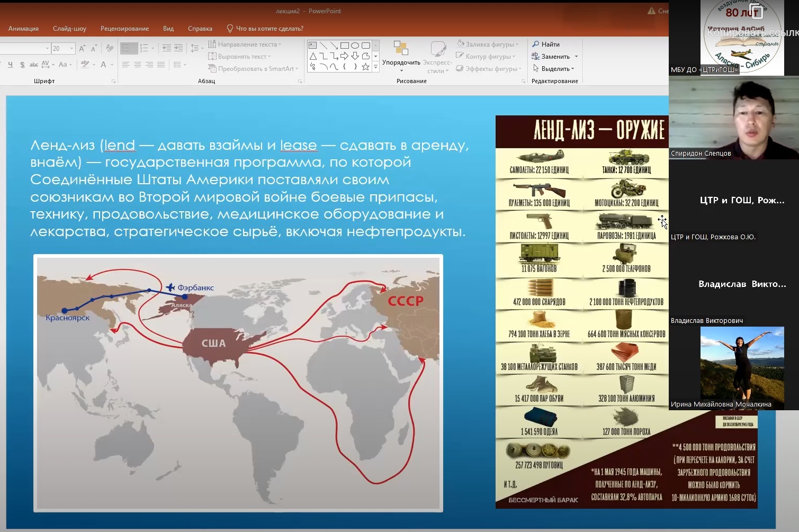Image resolution: width=799 pixels, height=532 pixels.
Task: Toggle text shadow (S) formatting
Action: (x=22, y=65)
